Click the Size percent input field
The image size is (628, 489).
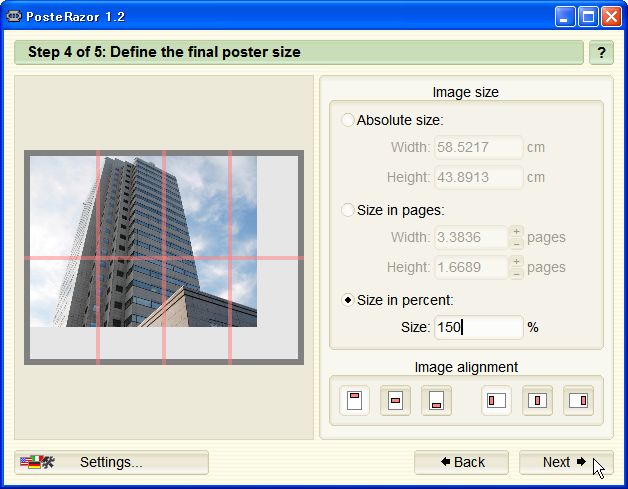pos(479,327)
